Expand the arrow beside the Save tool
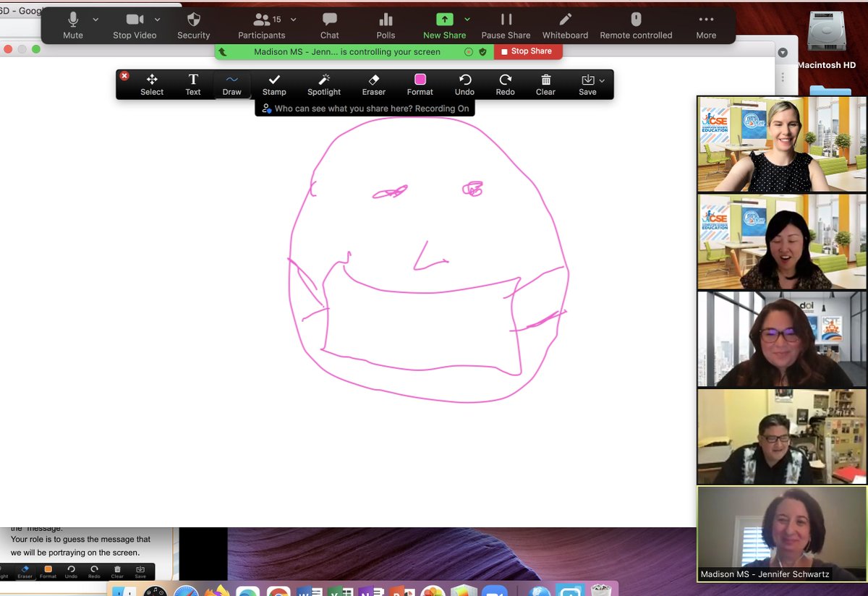 click(x=602, y=80)
